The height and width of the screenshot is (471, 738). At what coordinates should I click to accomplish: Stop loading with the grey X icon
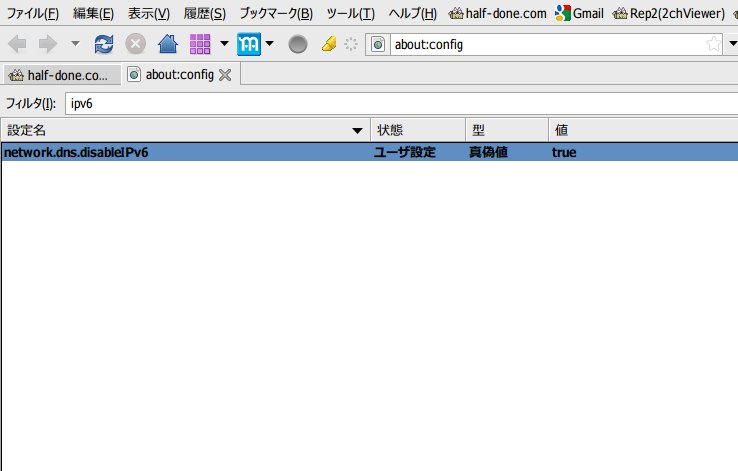click(x=136, y=44)
